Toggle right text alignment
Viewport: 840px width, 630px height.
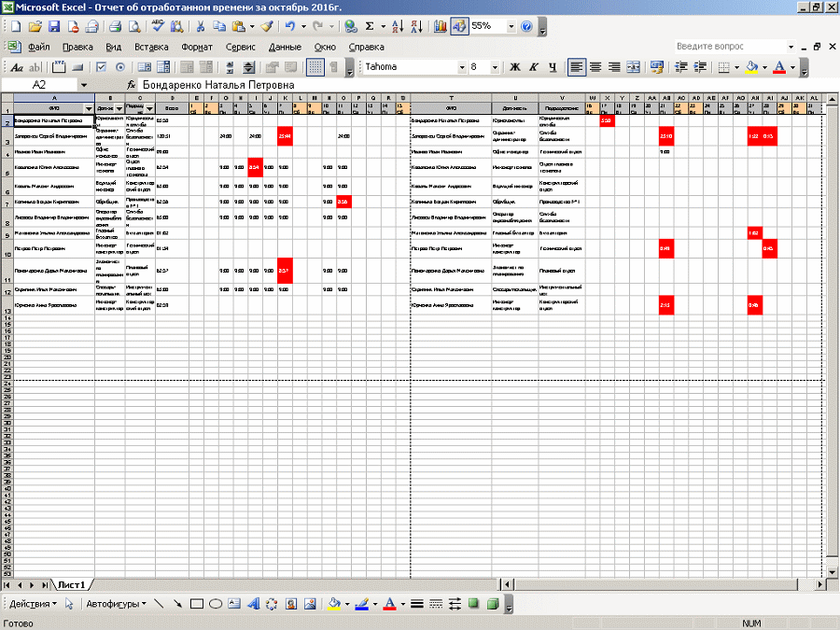click(614, 67)
